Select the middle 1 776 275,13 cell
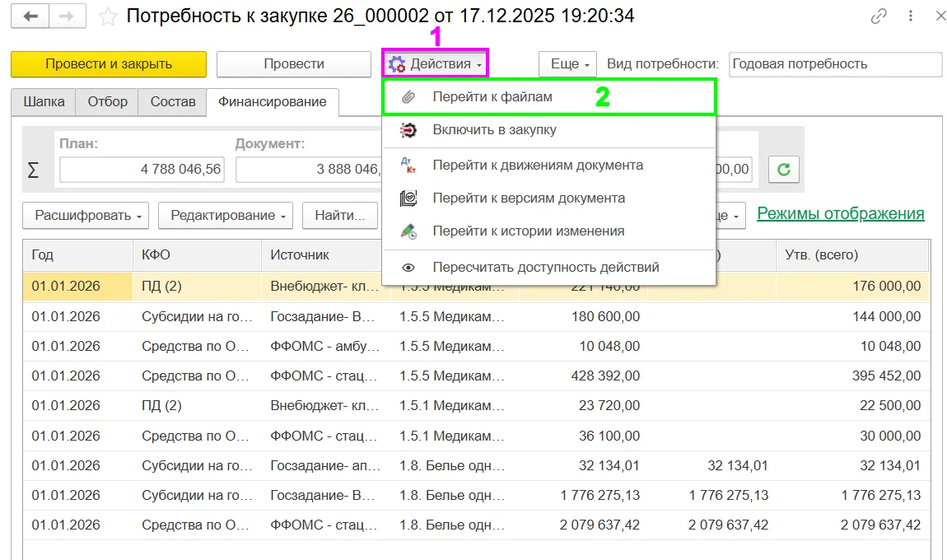This screenshot has height=560, width=947. pyautogui.click(x=712, y=496)
